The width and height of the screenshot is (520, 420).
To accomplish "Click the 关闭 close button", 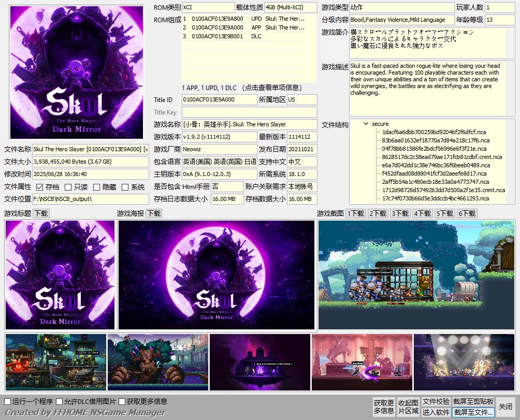I will pyautogui.click(x=505, y=407).
